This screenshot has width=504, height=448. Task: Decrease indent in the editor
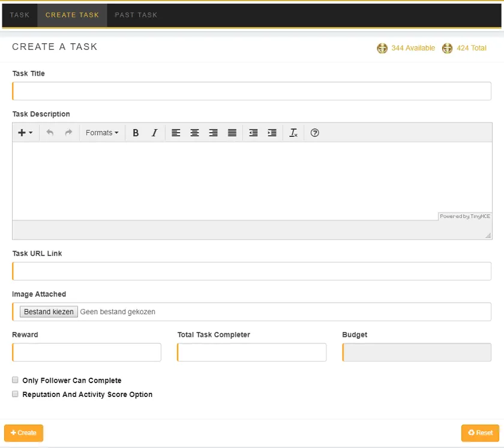point(253,133)
